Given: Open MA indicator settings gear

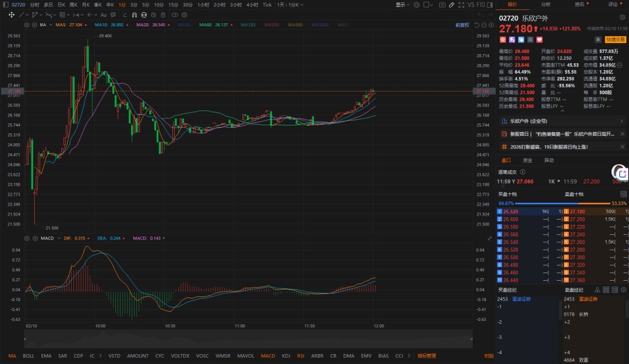Looking at the screenshot, I should (27, 25).
